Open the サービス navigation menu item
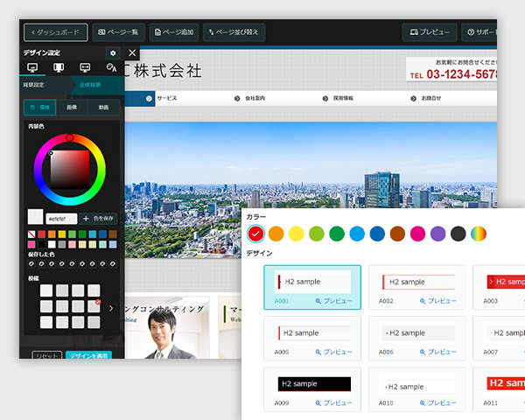The height and width of the screenshot is (420, 525). tap(167, 99)
